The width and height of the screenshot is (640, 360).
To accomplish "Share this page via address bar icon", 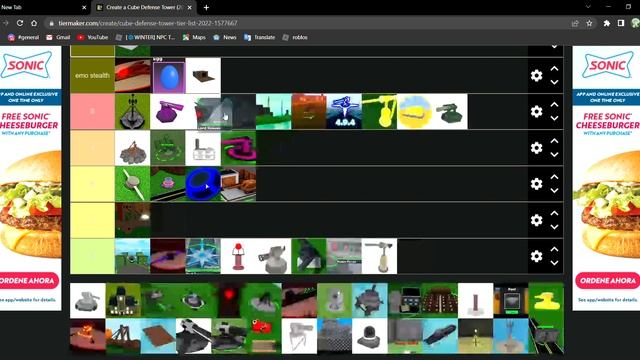I will 575,23.
